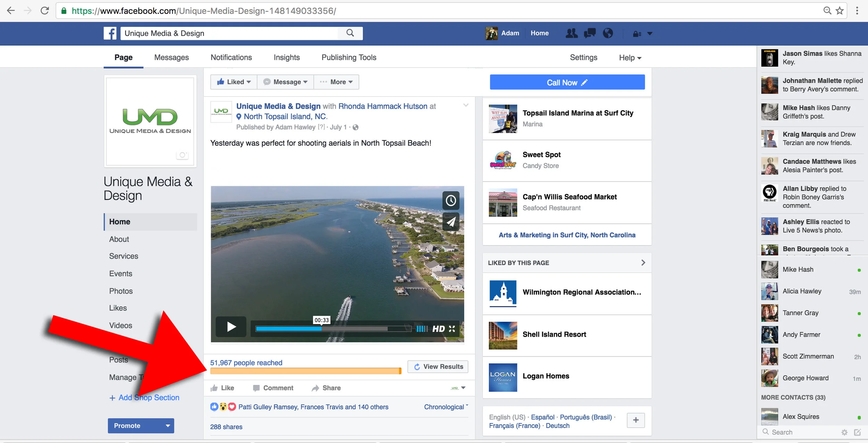Screen dimensions: 868x443
Task: Click the search magnifier icon
Action: pyautogui.click(x=350, y=33)
